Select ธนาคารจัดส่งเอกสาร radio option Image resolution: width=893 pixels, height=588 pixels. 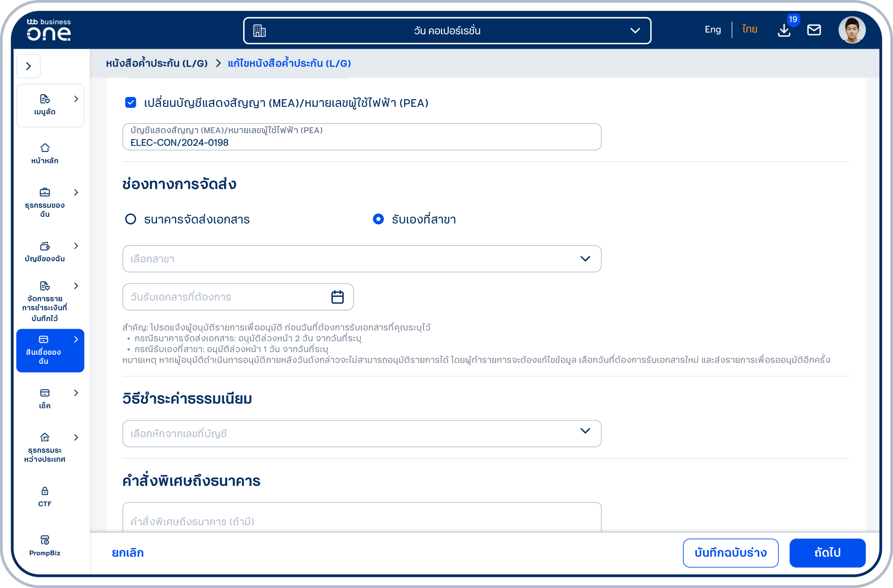(131, 219)
